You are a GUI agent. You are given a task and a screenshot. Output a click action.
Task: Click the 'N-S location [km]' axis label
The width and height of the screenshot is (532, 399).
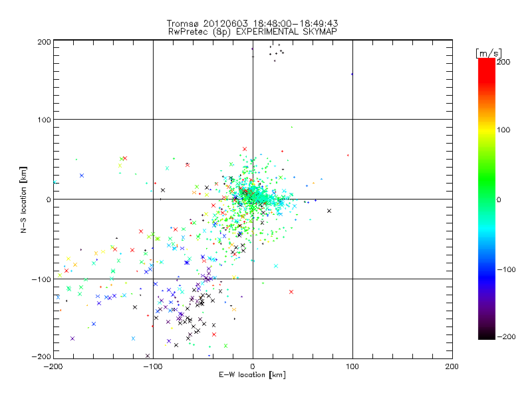coord(23,199)
